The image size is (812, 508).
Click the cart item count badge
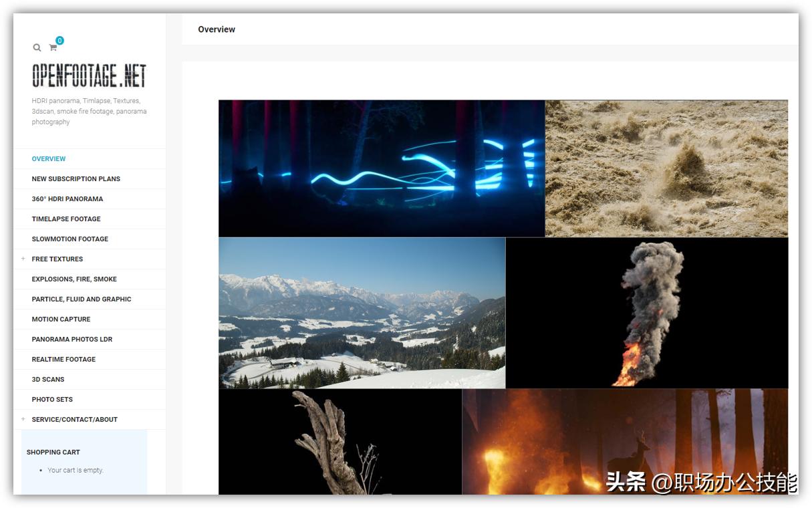59,41
